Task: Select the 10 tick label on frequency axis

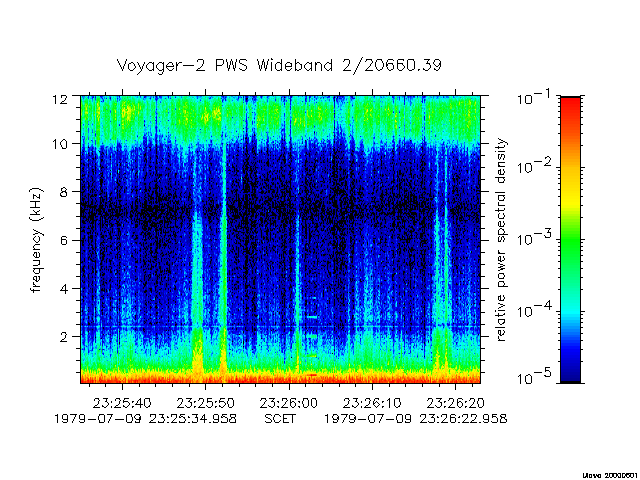Action: coord(60,144)
